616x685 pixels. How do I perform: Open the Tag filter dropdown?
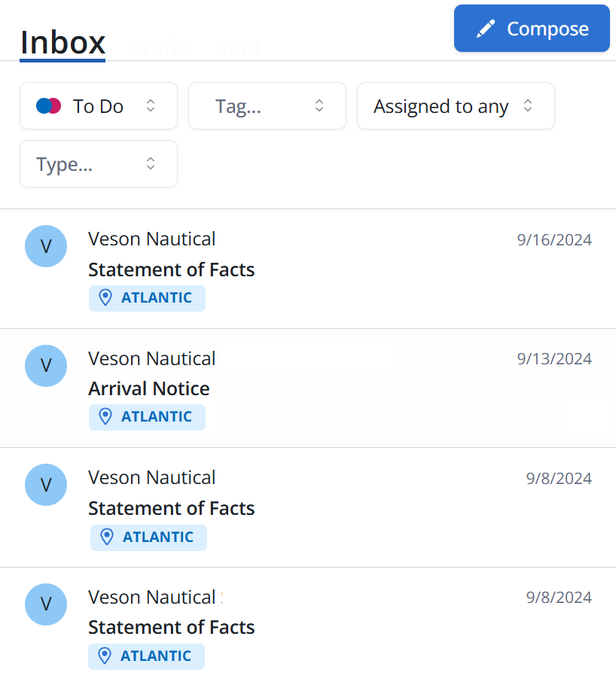point(267,106)
